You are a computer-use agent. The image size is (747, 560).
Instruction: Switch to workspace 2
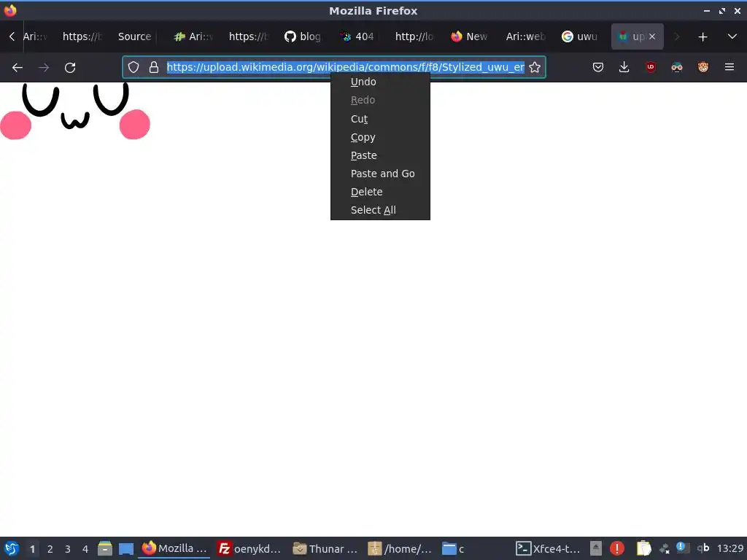(50, 549)
